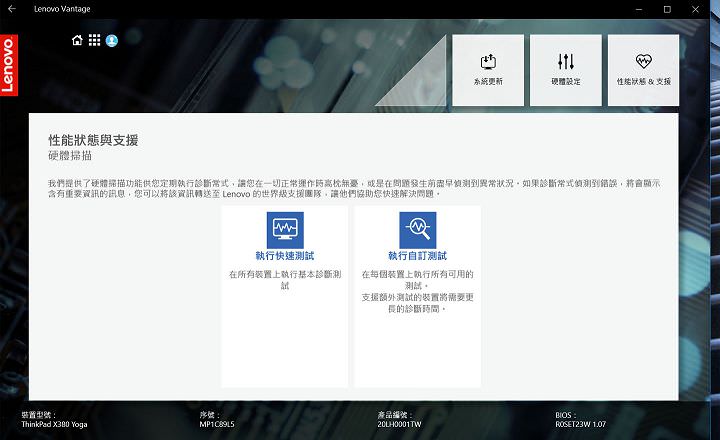
Task: Maximize the Lenovo Vantage window
Action: 667,9
